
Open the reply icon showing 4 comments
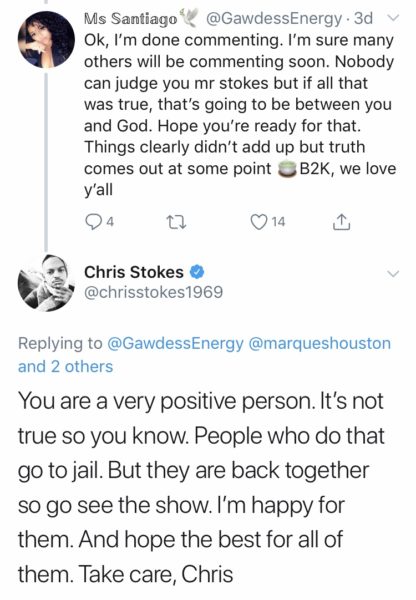[92, 222]
